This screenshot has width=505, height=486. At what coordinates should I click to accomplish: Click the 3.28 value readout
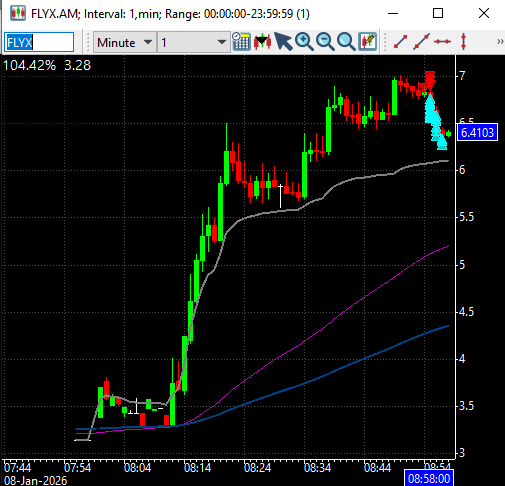point(77,65)
